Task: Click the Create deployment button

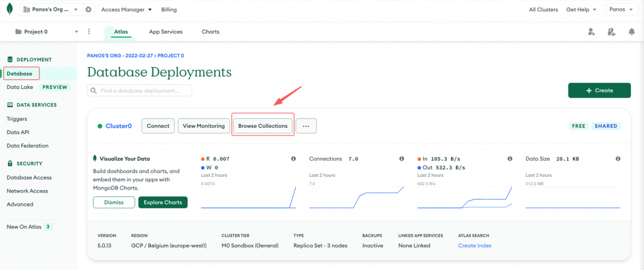Action: pyautogui.click(x=599, y=91)
